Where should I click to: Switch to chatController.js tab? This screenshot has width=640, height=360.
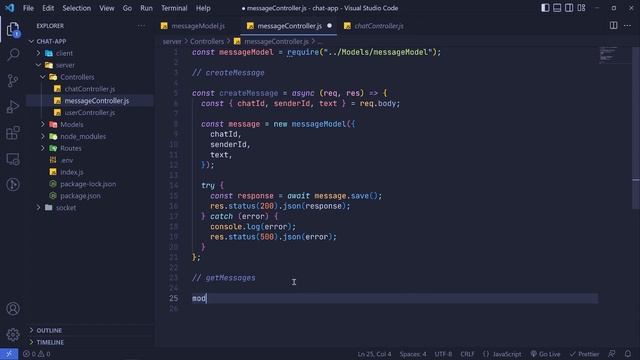[x=378, y=26]
